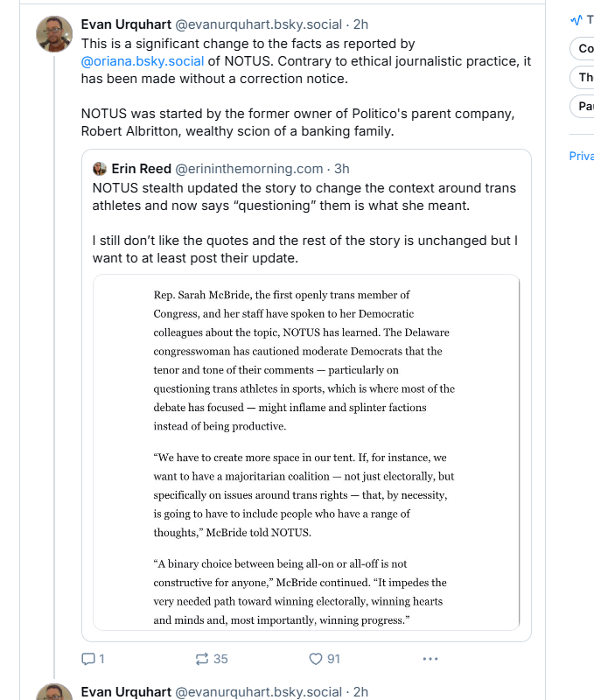
Task: Select the trending topic pill starting with "Th"
Action: point(584,77)
